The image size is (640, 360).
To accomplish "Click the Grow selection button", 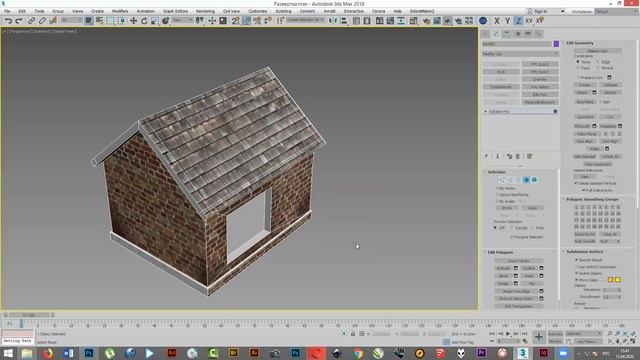I will (532, 208).
